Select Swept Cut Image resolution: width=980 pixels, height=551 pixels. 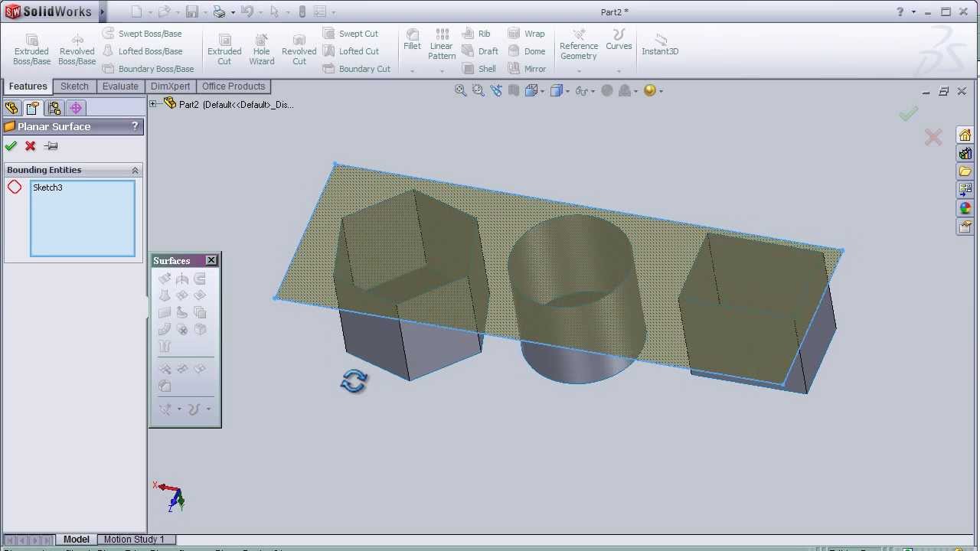351,34
